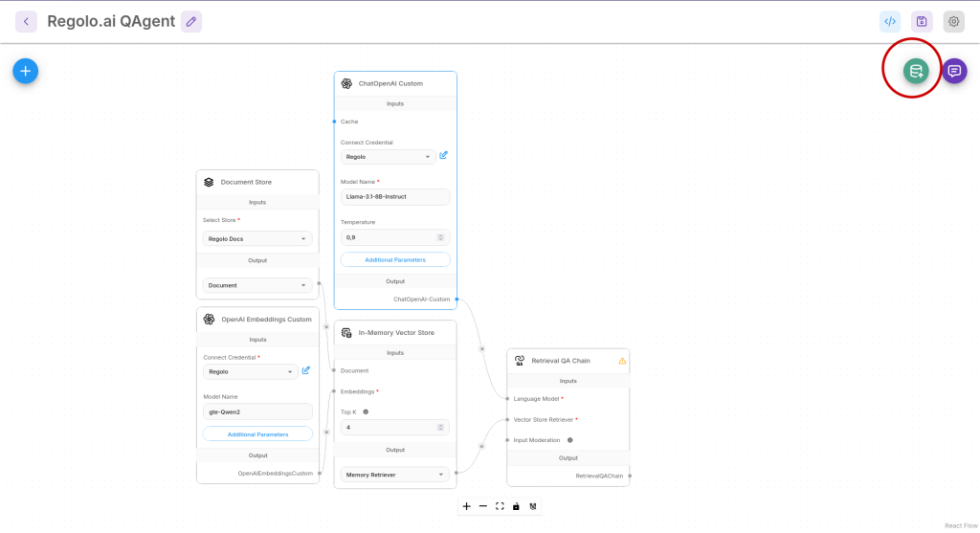
Task: Click the Vector Store Retriever label
Action: (544, 420)
